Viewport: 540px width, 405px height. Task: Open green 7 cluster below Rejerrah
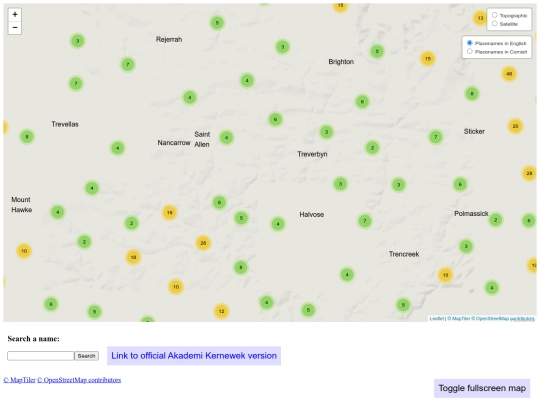pyautogui.click(x=128, y=64)
